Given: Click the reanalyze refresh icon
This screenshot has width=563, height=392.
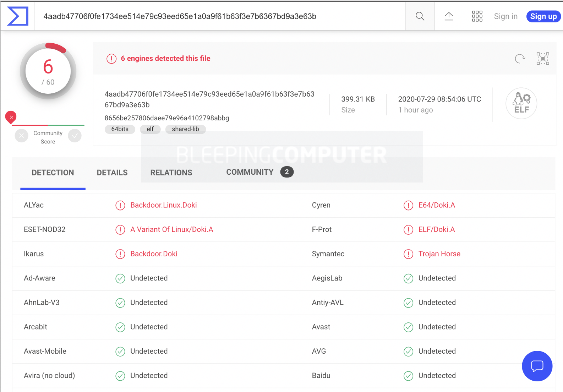Looking at the screenshot, I should (x=520, y=59).
